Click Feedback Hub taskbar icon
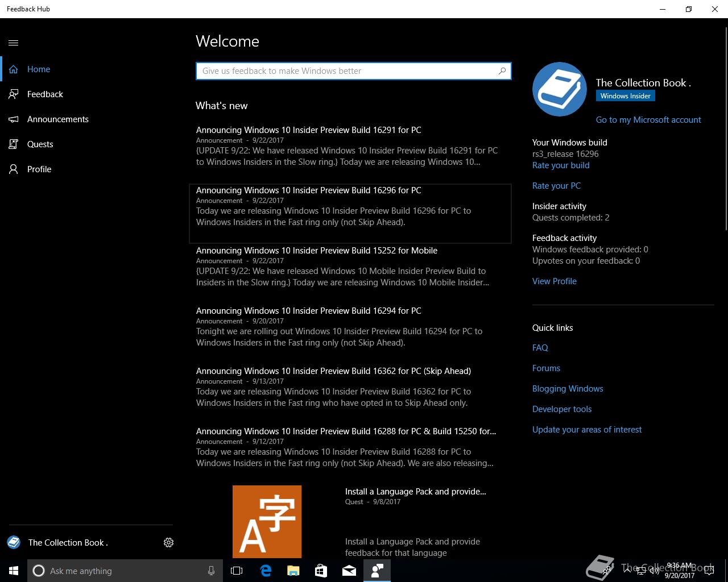728x582 pixels. 377,571
